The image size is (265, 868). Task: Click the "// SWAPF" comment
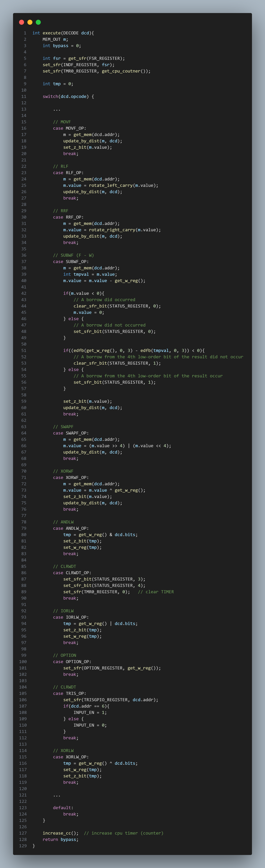[x=63, y=427]
